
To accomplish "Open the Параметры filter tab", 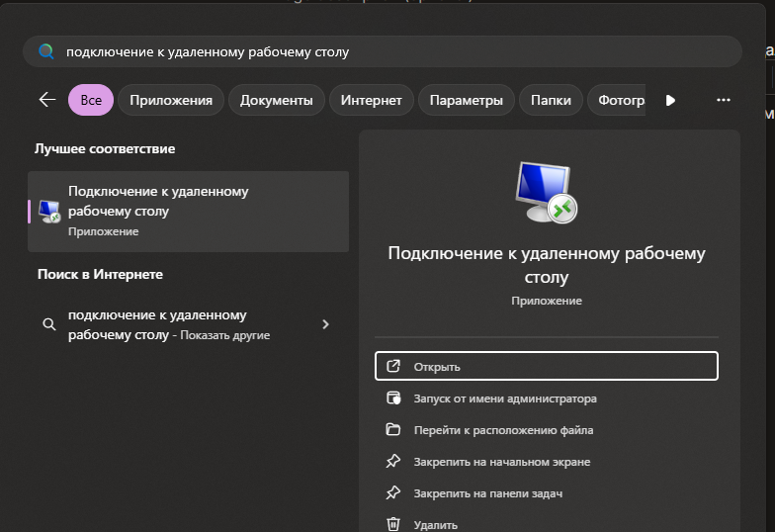I will point(467,100).
